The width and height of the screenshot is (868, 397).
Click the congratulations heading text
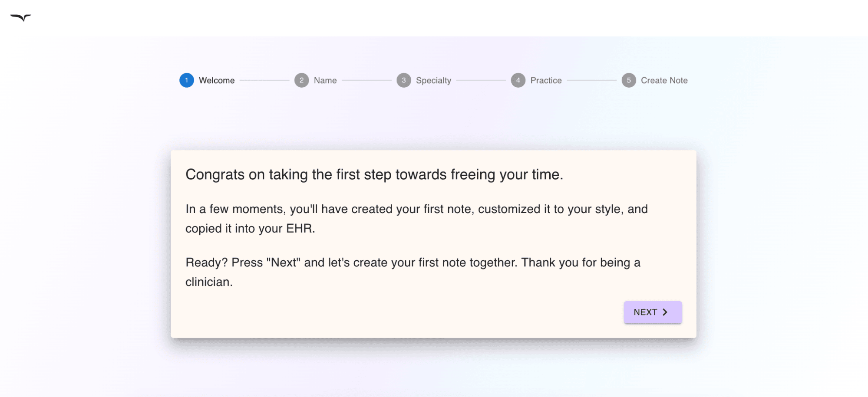pos(374,174)
